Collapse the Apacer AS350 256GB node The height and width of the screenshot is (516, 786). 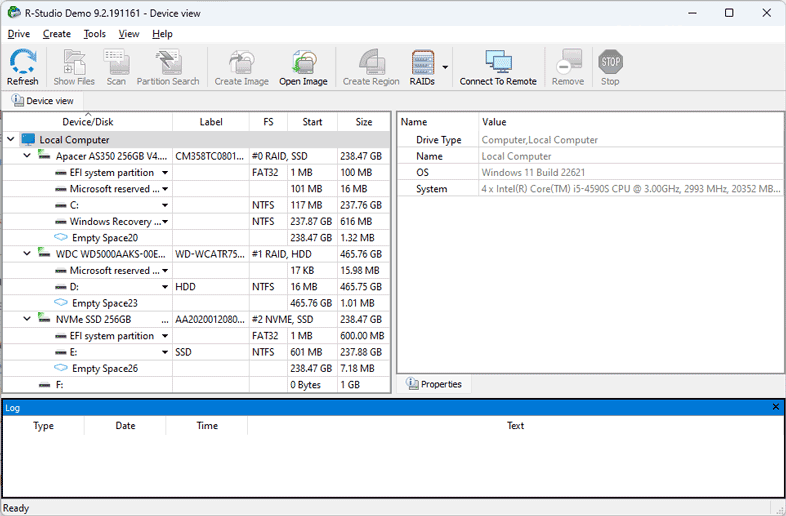click(27, 156)
